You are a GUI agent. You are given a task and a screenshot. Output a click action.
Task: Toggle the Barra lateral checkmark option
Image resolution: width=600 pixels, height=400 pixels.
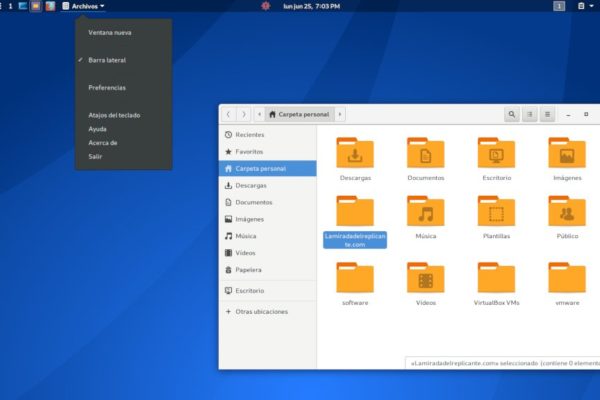(x=106, y=60)
